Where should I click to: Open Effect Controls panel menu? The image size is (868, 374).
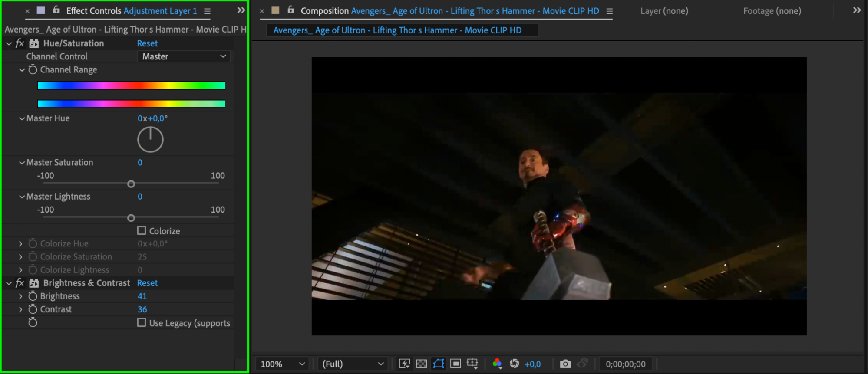tap(208, 11)
